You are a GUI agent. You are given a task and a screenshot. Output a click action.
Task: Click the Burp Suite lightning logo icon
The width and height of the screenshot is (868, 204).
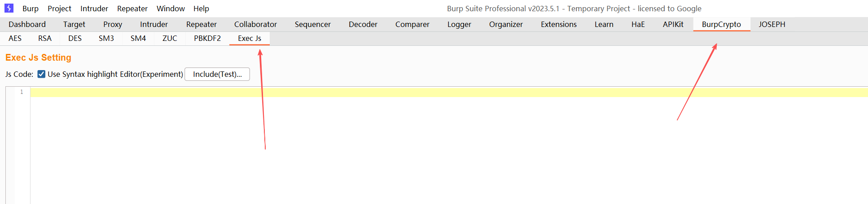9,8
